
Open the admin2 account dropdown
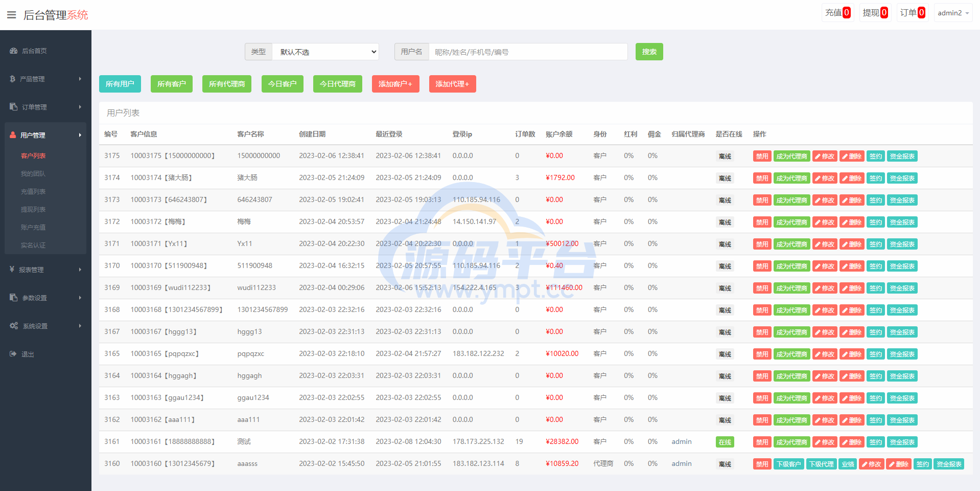[953, 13]
